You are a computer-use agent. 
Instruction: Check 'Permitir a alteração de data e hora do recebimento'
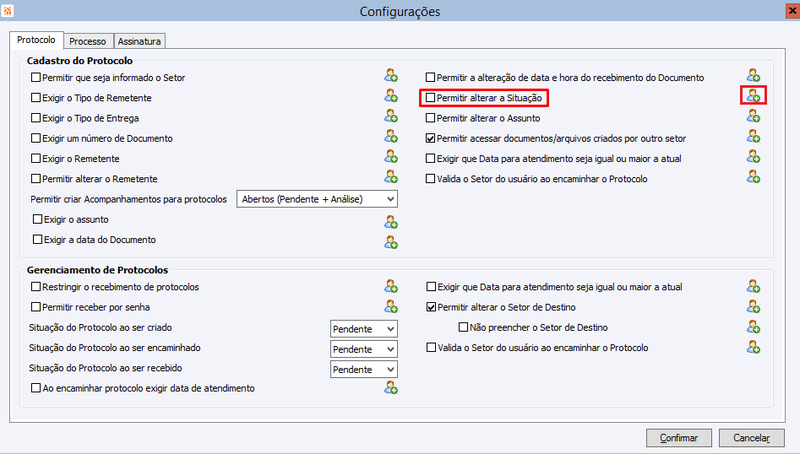[431, 78]
